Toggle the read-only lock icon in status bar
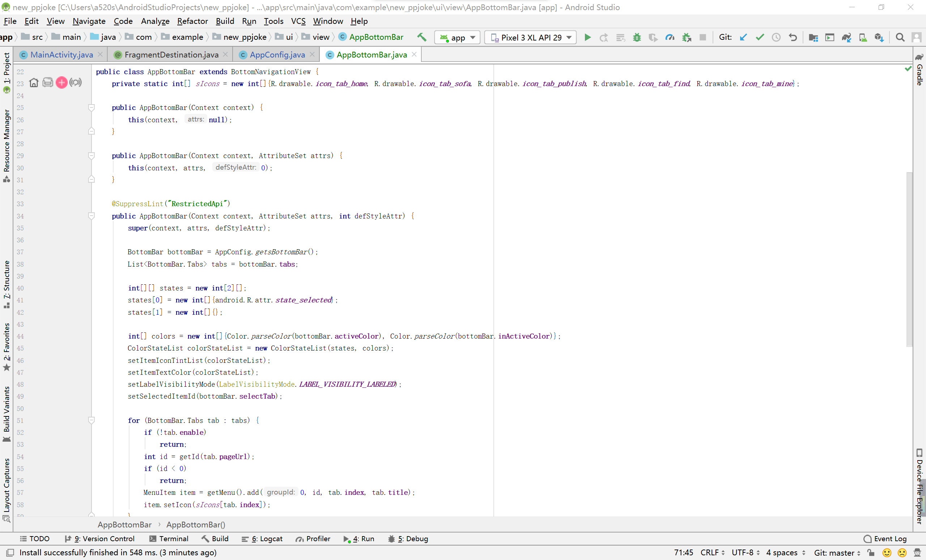 (x=871, y=552)
